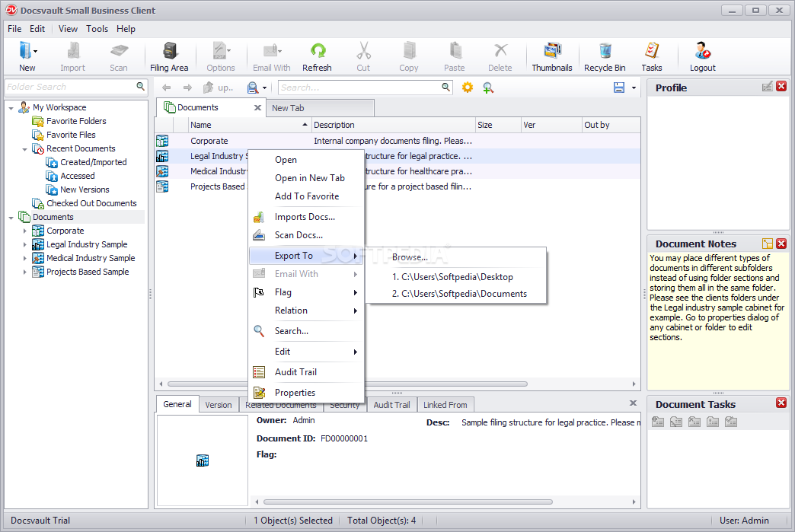
Task: Open the Linked From tab
Action: 445,405
